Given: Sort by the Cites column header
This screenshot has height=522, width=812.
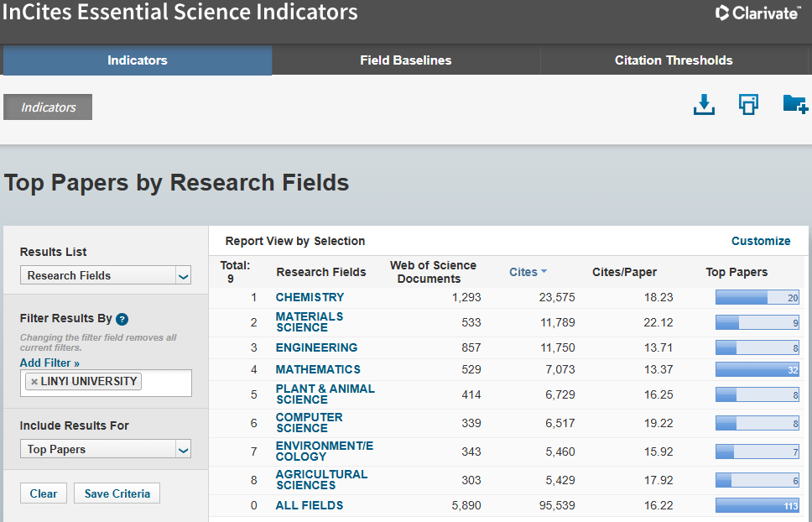Looking at the screenshot, I should [528, 272].
